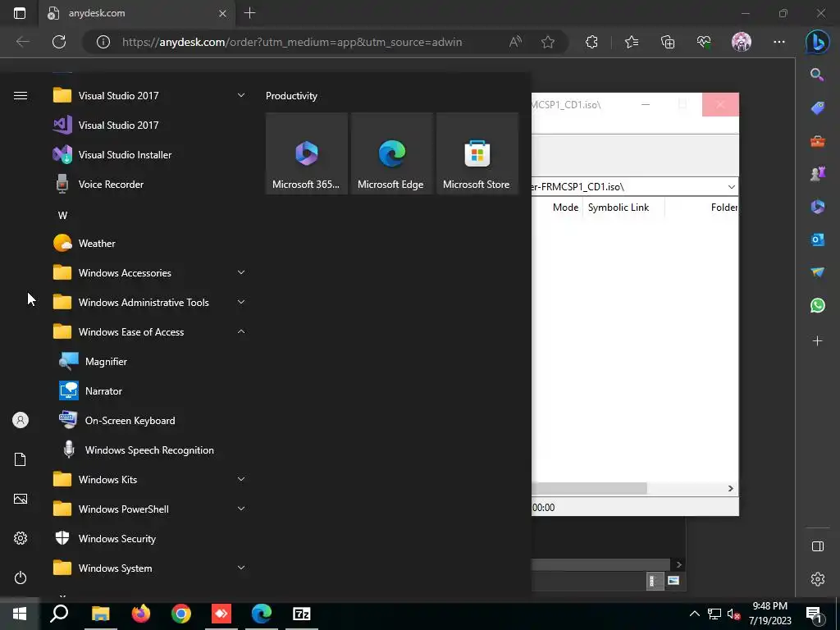Open File Explorer from taskbar
The image size is (840, 630).
pos(100,614)
